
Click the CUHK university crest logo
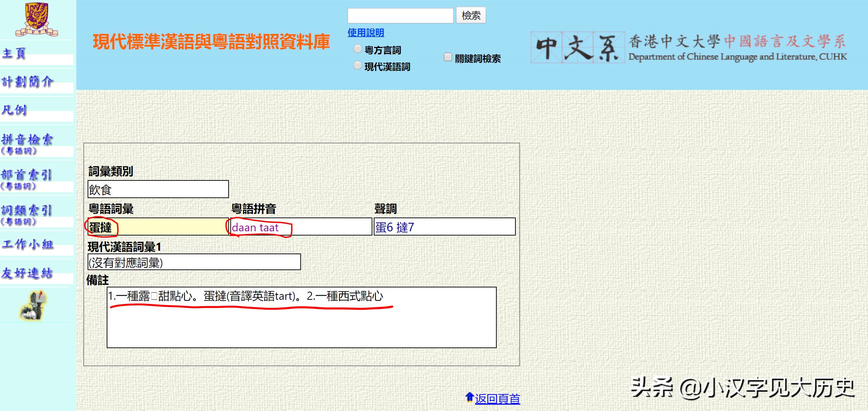point(37,19)
